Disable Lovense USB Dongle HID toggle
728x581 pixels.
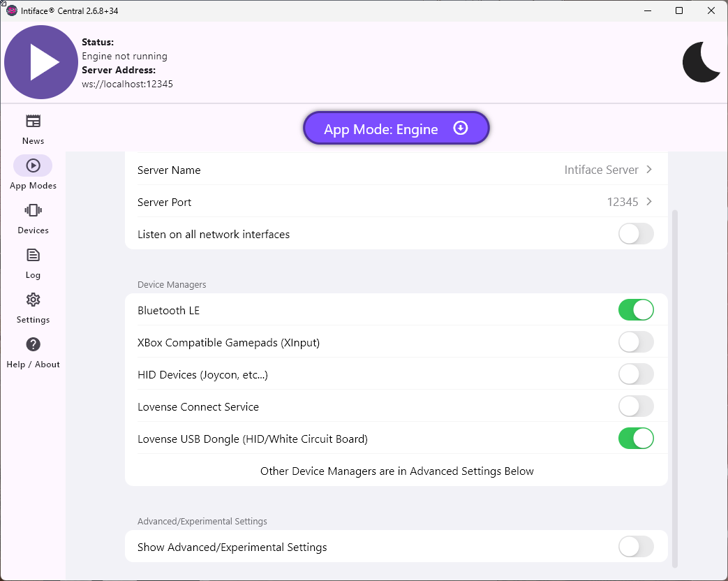pos(636,439)
